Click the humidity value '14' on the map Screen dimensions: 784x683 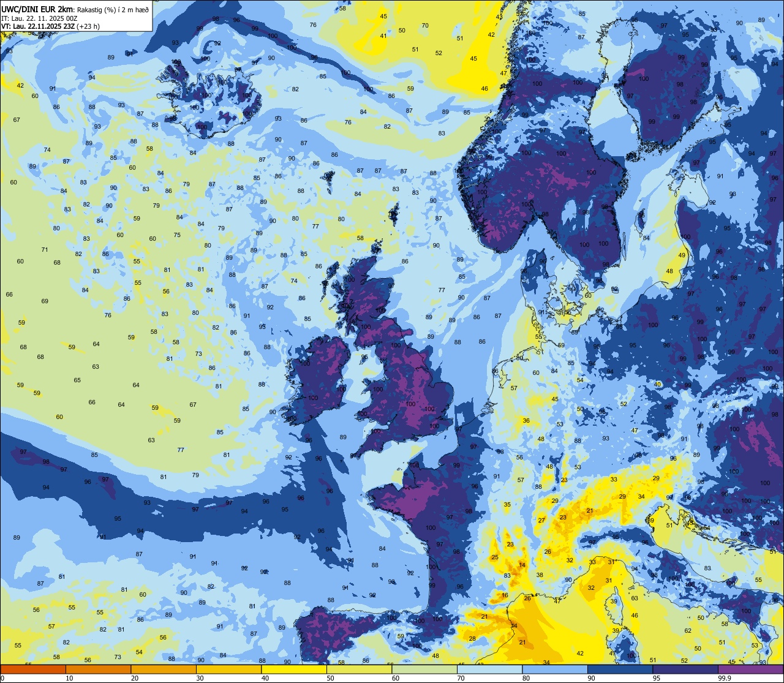click(x=522, y=565)
